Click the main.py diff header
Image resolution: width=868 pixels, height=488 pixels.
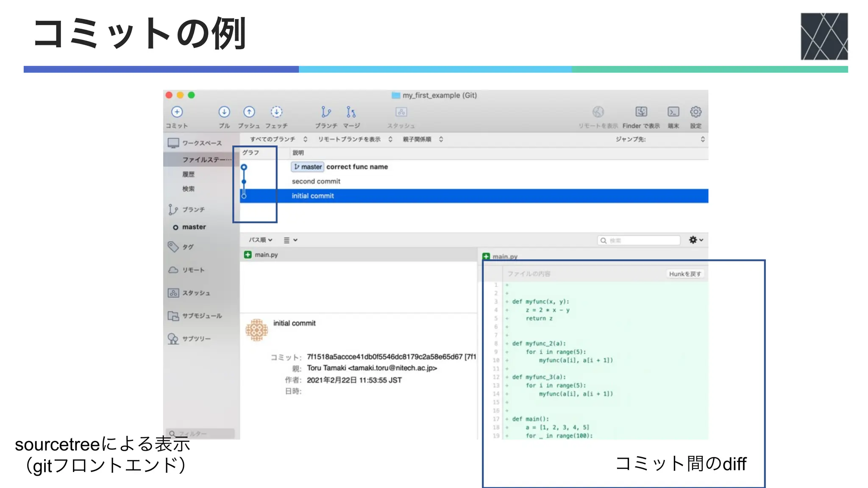[x=505, y=256]
